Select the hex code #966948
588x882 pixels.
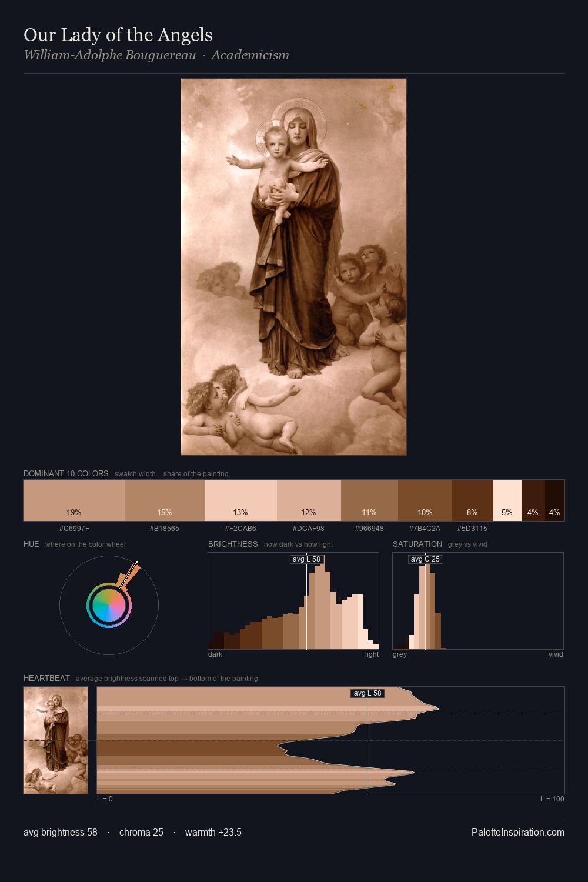tap(369, 529)
